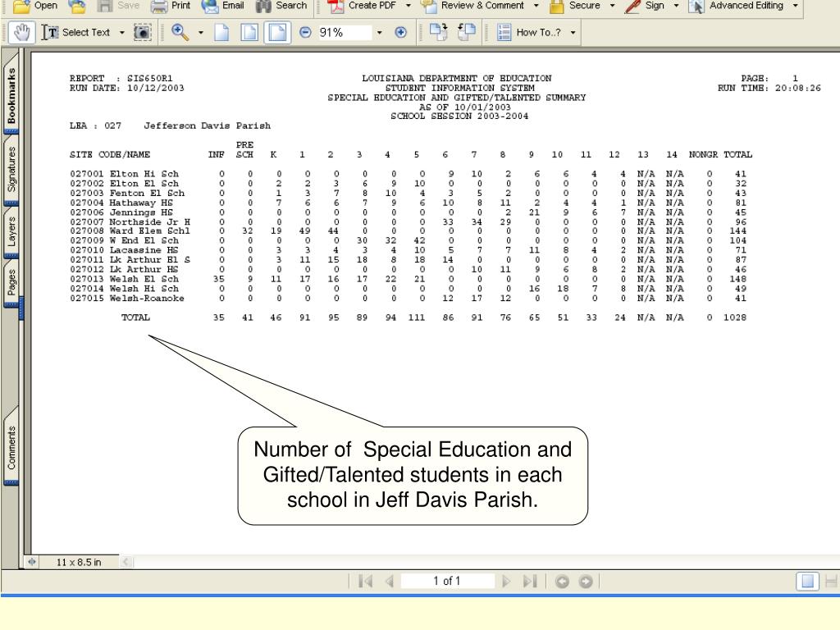
Task: Click the zoom in plus button
Action: coord(400,33)
